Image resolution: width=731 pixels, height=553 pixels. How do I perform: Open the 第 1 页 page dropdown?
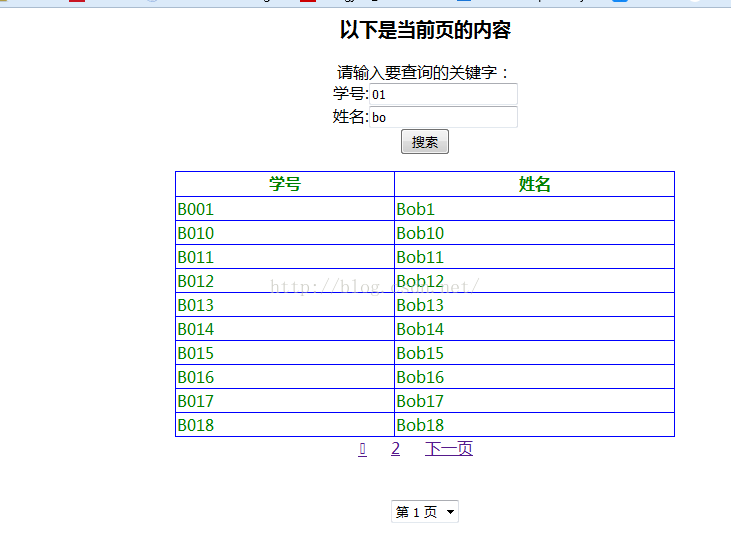click(425, 512)
